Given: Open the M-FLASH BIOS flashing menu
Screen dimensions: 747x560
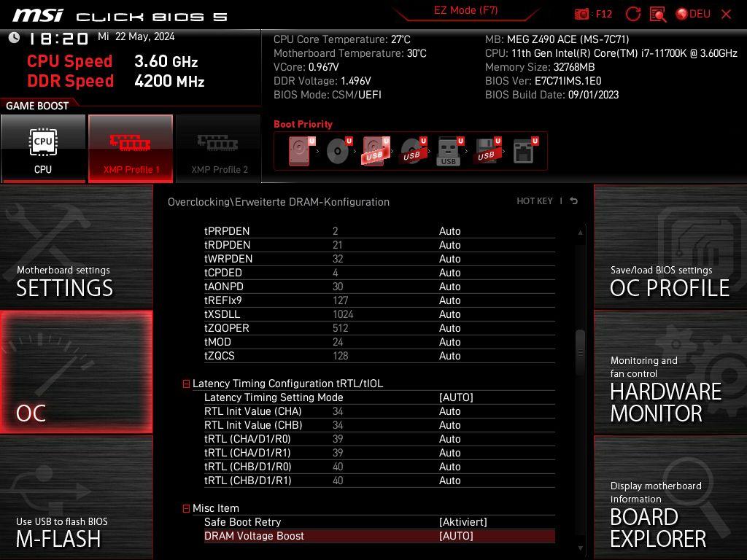Looking at the screenshot, I should (x=76, y=497).
